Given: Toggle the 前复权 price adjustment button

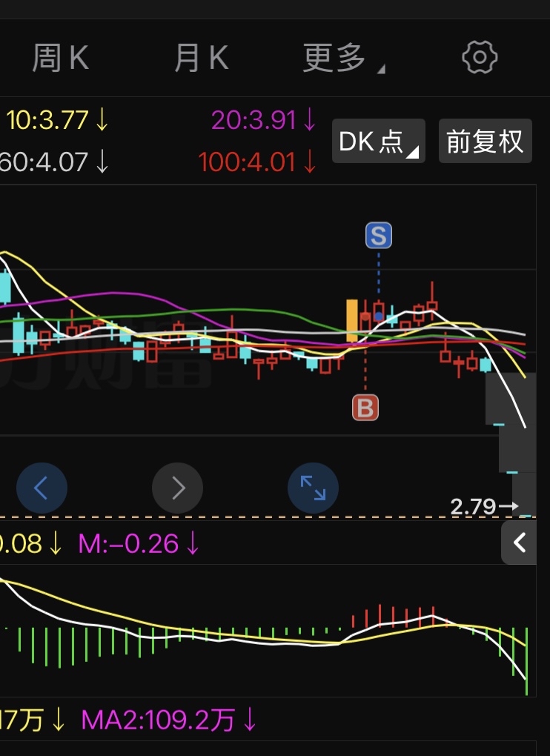Looking at the screenshot, I should click(x=485, y=141).
